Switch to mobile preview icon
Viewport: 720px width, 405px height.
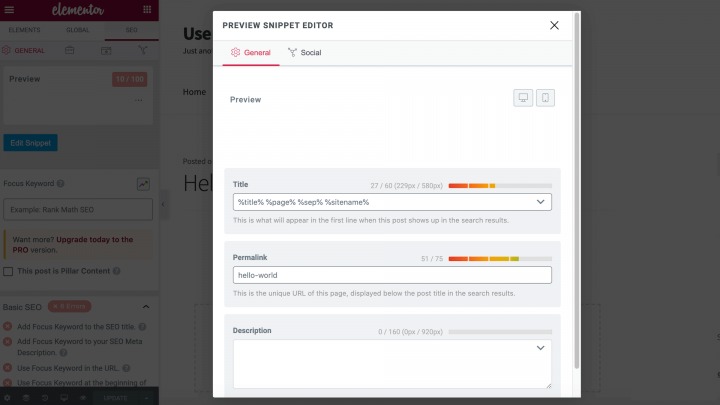(545, 98)
